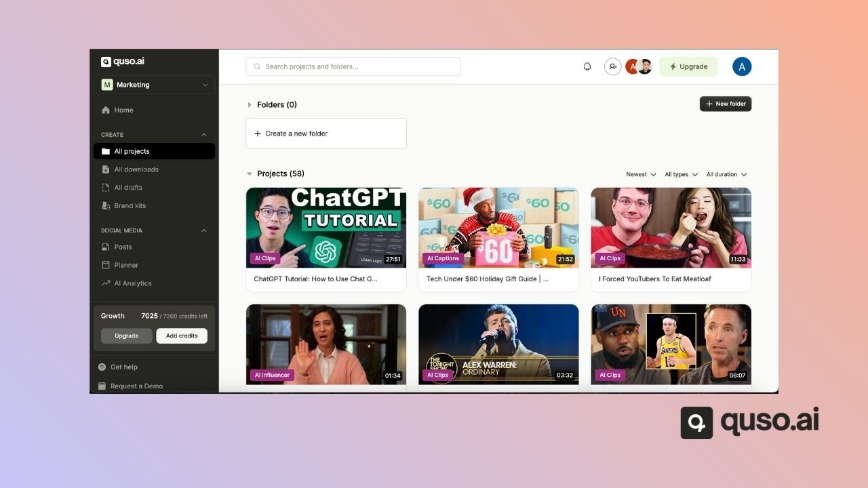The image size is (868, 488).
Task: Click Add credits
Action: coord(182,335)
